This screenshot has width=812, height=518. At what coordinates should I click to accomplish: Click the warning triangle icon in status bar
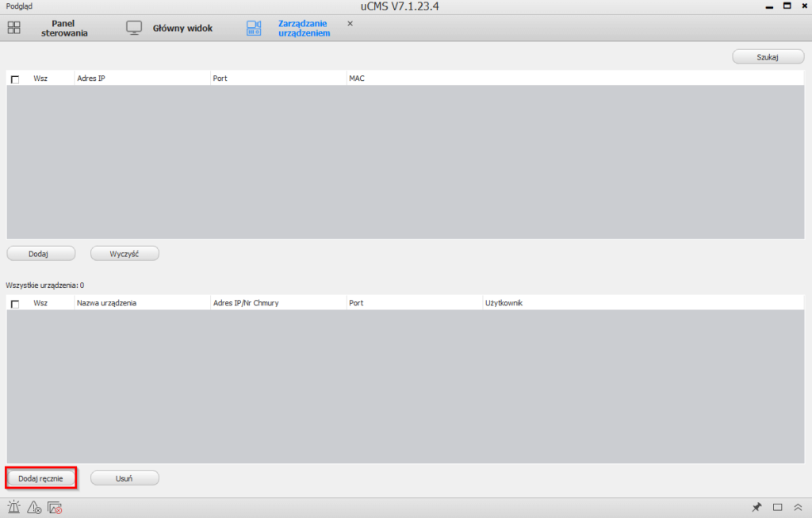tap(34, 508)
